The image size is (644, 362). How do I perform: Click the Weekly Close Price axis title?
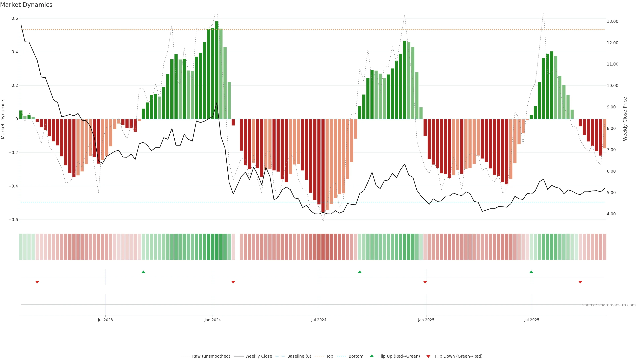click(x=625, y=119)
